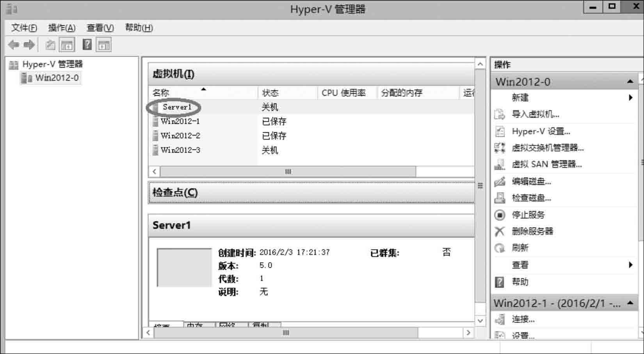Screen dimensions: 644x354
Task: Click the center pane vertical scrollbar thumb
Action: (480, 186)
